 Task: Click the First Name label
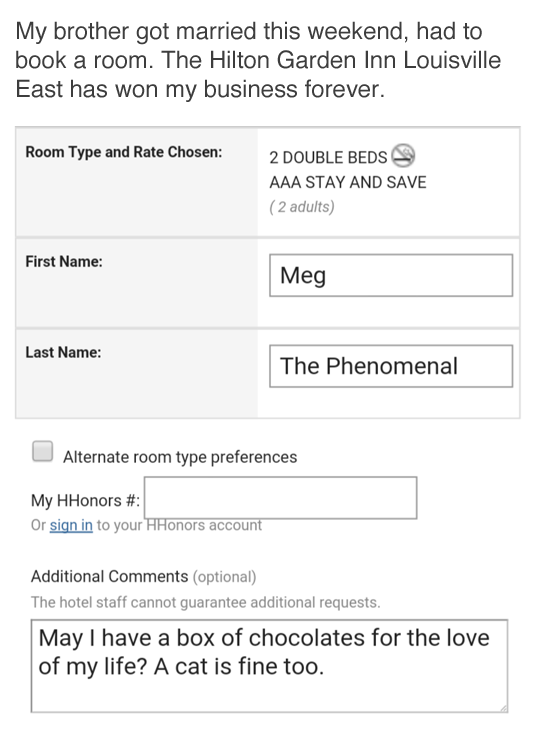pos(64,262)
